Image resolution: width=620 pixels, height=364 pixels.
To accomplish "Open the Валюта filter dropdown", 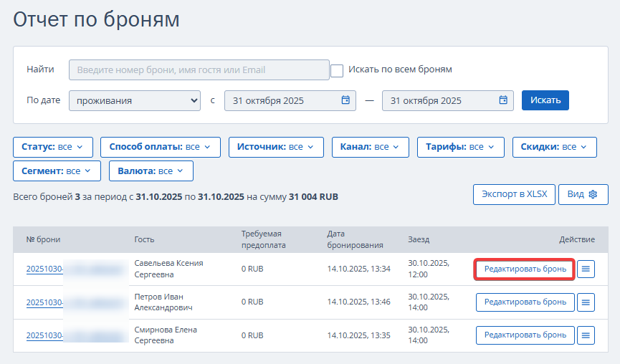I will click(151, 171).
